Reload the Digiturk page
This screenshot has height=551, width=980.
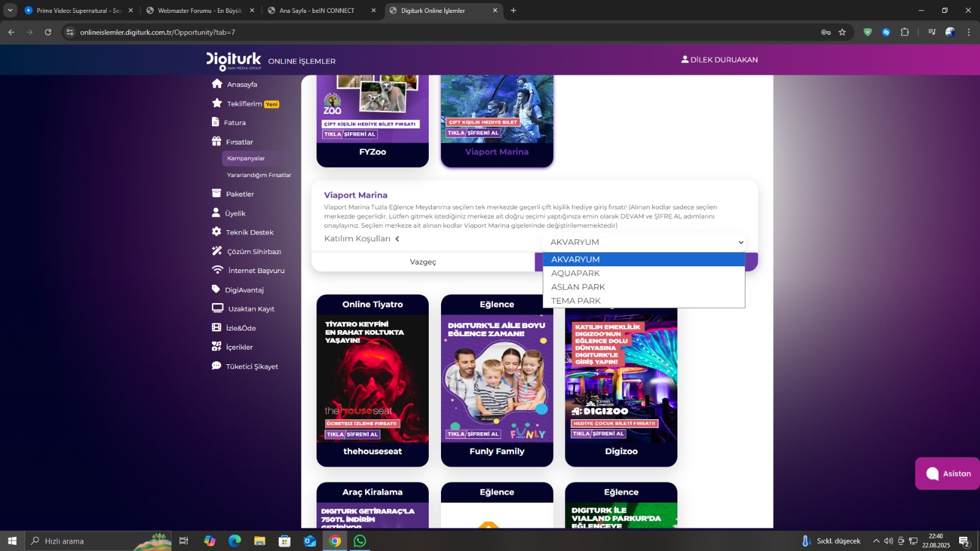(x=48, y=32)
